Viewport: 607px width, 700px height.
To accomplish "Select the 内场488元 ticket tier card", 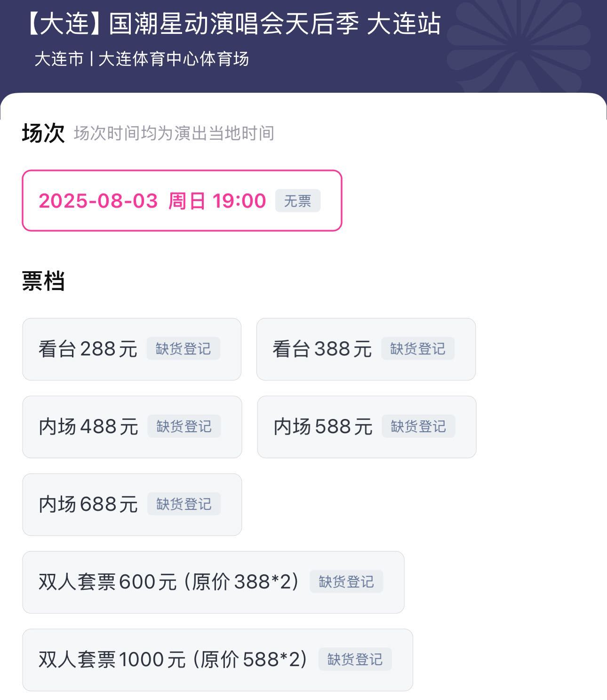I will point(88,426).
